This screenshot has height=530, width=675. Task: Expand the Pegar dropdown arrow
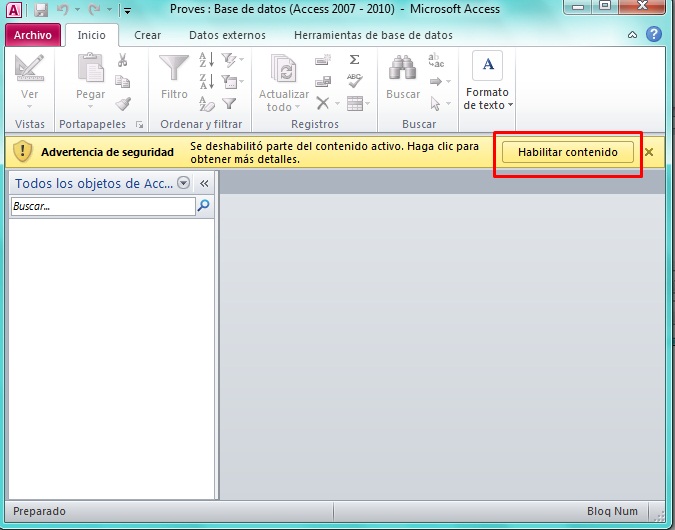pos(90,106)
